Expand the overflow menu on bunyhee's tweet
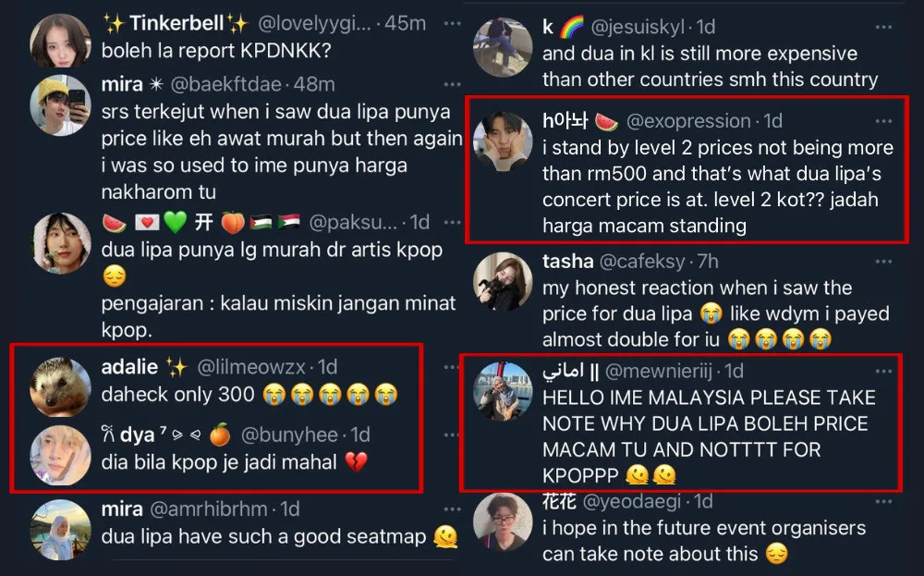 pyautogui.click(x=407, y=435)
